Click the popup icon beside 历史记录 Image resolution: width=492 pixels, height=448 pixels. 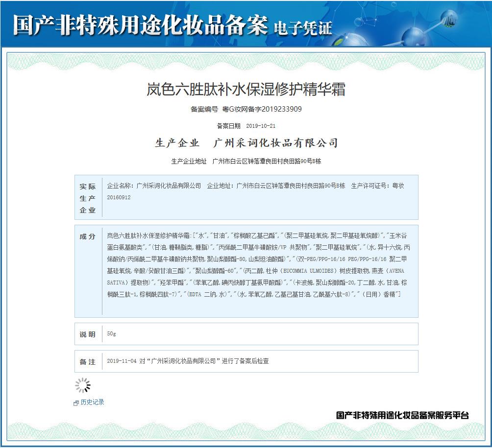click(76, 403)
